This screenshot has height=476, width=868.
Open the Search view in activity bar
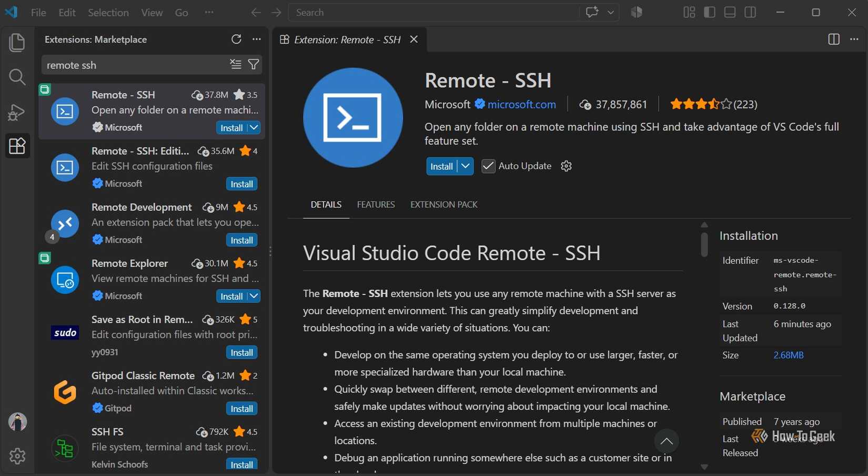pos(17,77)
